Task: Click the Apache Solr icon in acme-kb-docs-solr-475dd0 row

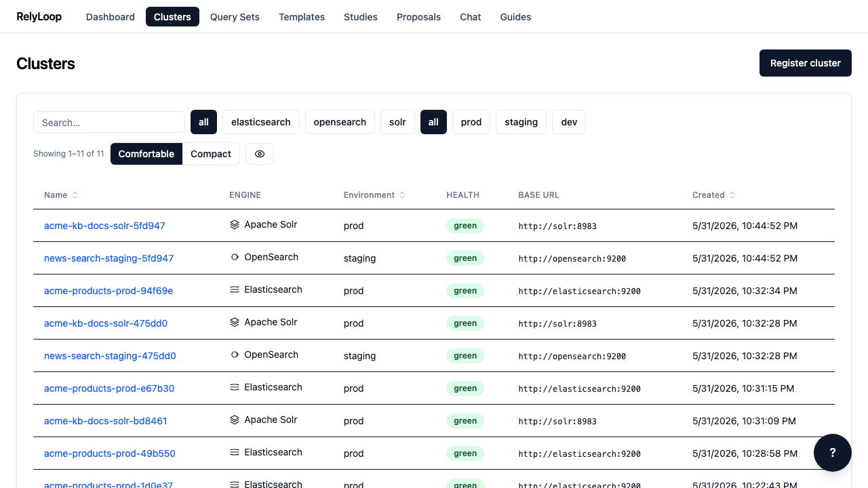Action: coord(235,322)
